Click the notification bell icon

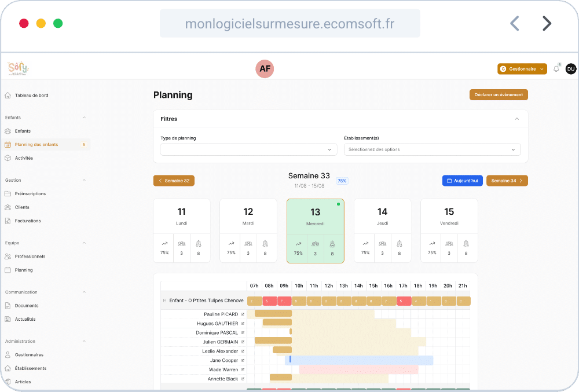coord(556,69)
